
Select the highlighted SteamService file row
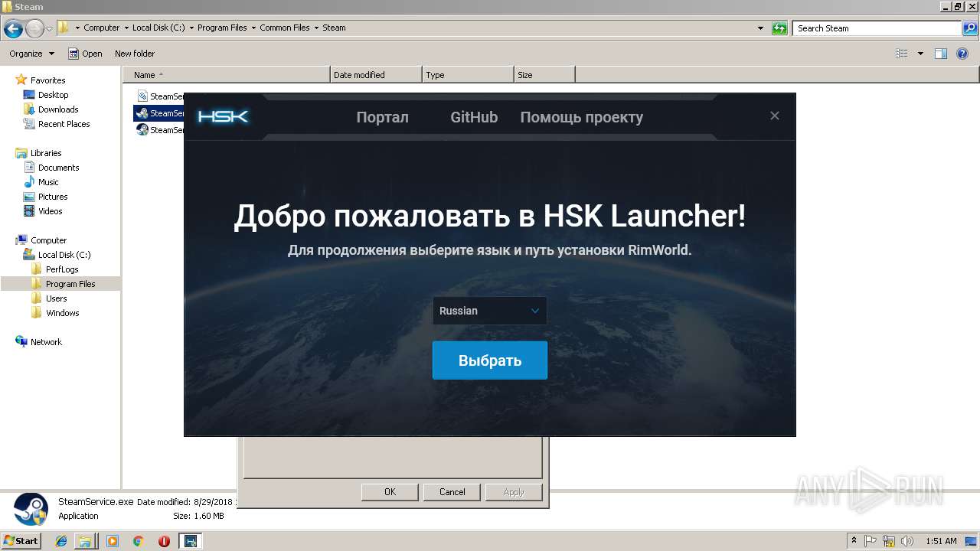point(160,113)
